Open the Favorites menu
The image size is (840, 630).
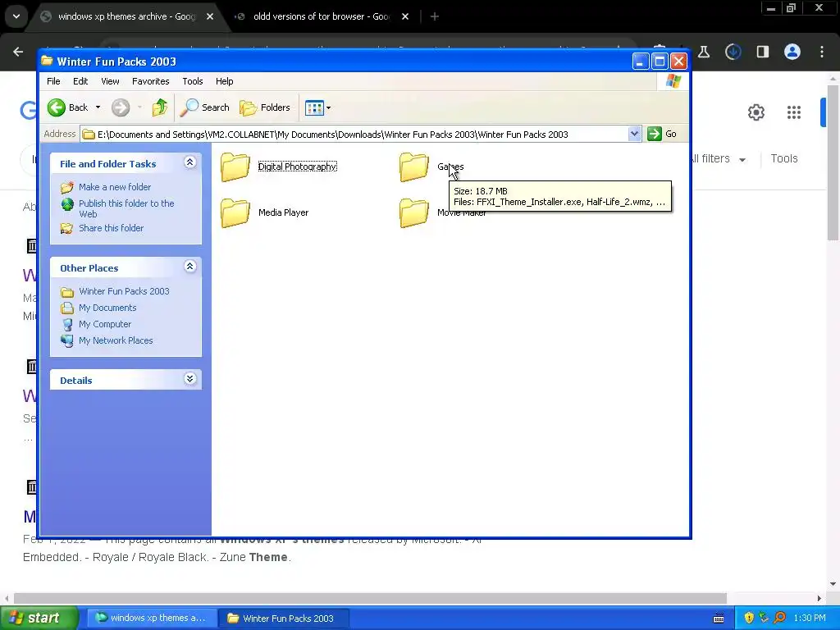tap(151, 81)
